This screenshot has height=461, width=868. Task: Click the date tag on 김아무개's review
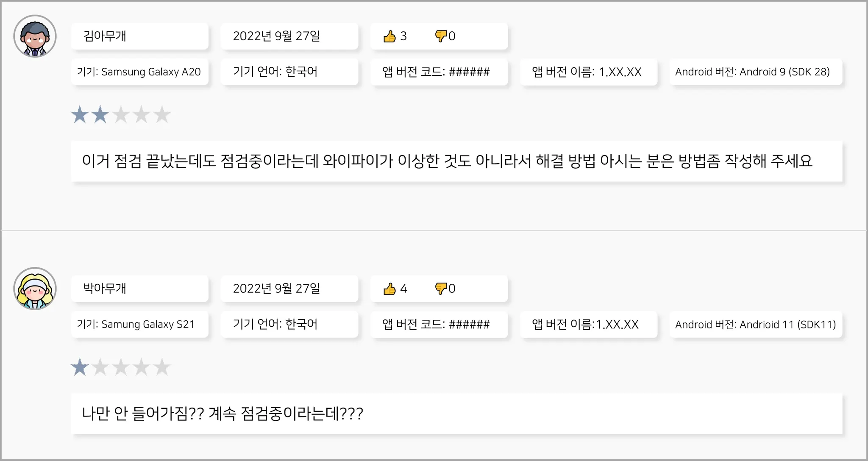click(289, 36)
